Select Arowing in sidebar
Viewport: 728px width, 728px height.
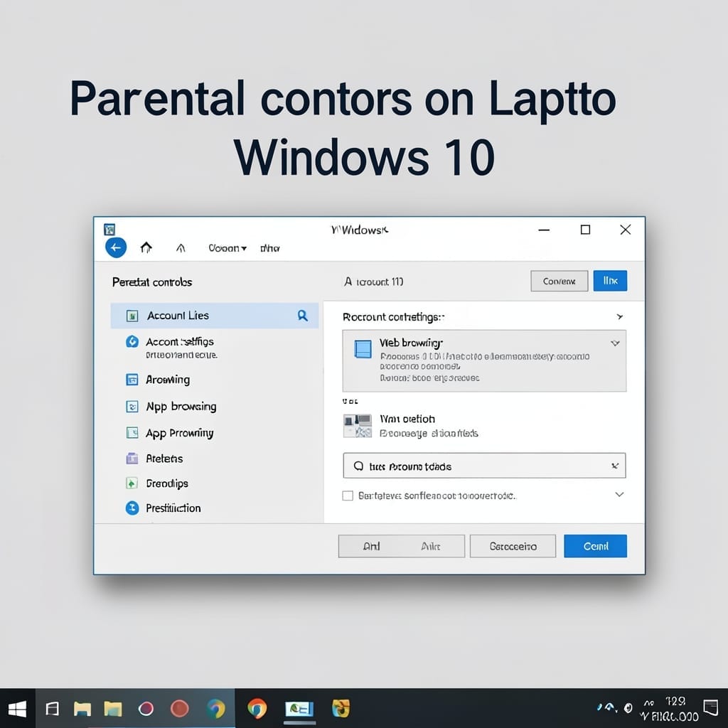pos(168,380)
